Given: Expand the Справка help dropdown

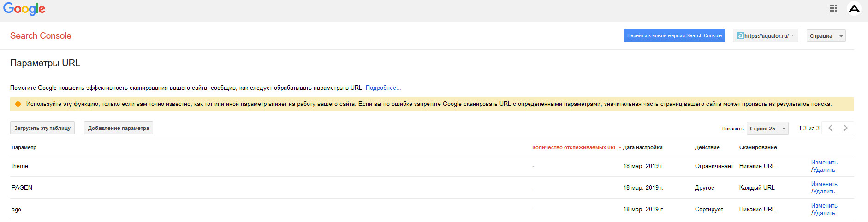Looking at the screenshot, I should tap(826, 36).
